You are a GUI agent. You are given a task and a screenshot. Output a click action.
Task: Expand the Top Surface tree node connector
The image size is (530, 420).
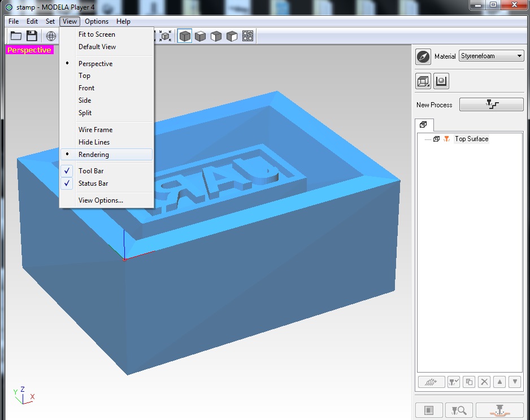pyautogui.click(x=428, y=139)
